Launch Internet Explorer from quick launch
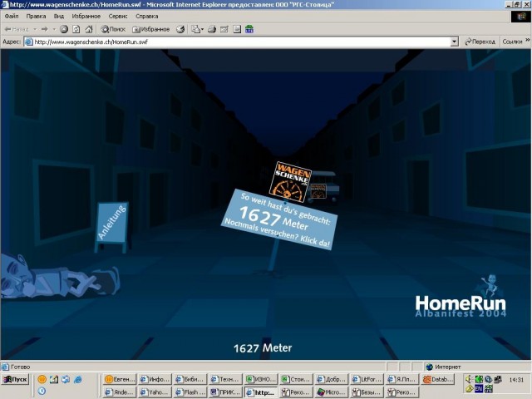This screenshot has height=399, width=532. (x=77, y=379)
